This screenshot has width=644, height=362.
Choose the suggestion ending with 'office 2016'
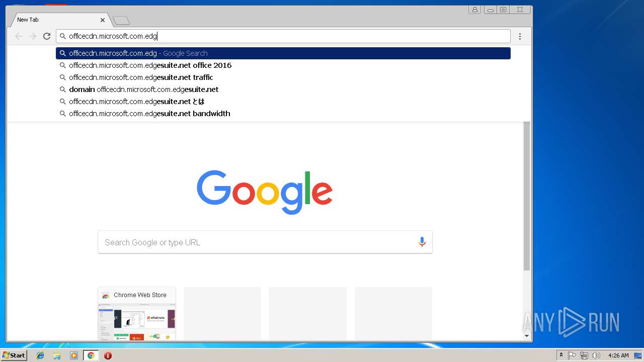click(x=283, y=65)
